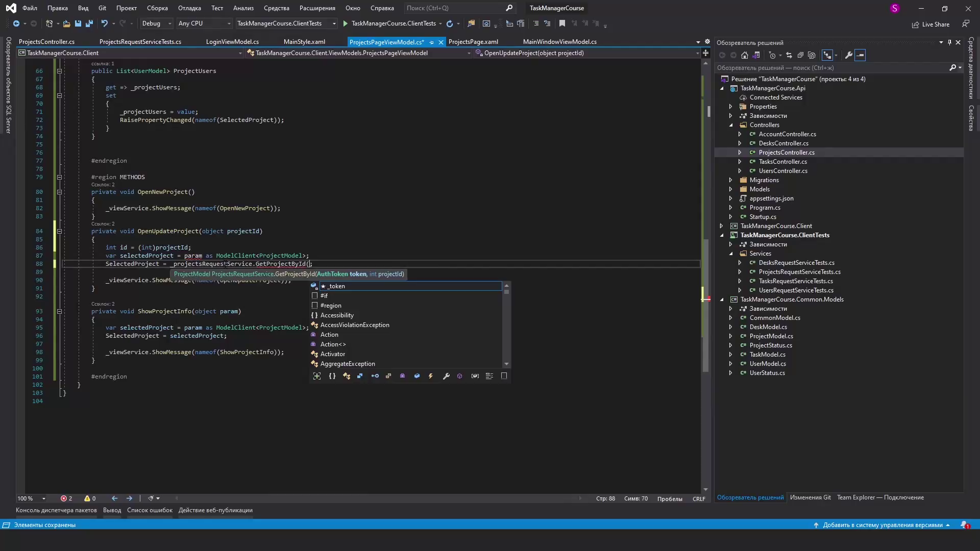Click the Live Share button label
The height and width of the screenshot is (551, 980).
(x=936, y=24)
